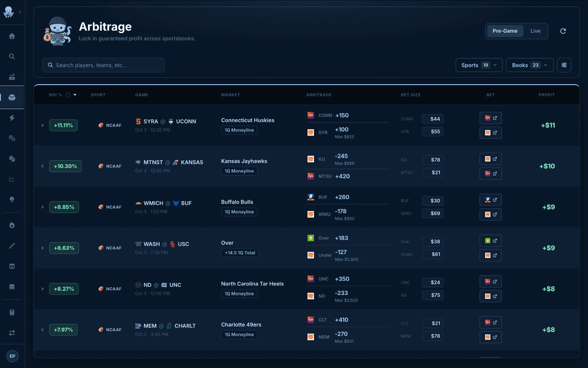Image resolution: width=588 pixels, height=368 pixels.
Task: Click the trend staircase sidebar icon
Action: 12,246
